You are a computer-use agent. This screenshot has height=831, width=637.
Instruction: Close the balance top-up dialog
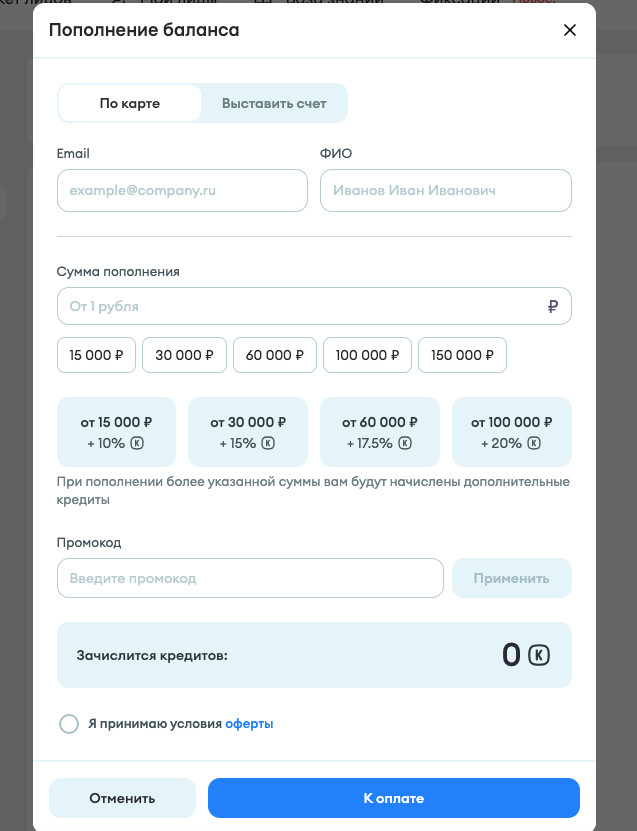tap(570, 30)
